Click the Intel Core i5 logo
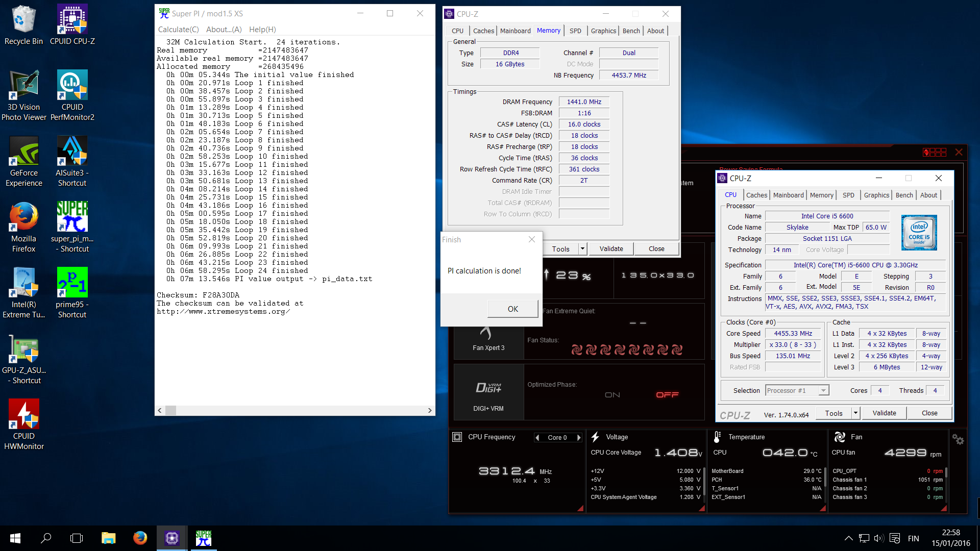The width and height of the screenshot is (980, 551). coord(919,233)
